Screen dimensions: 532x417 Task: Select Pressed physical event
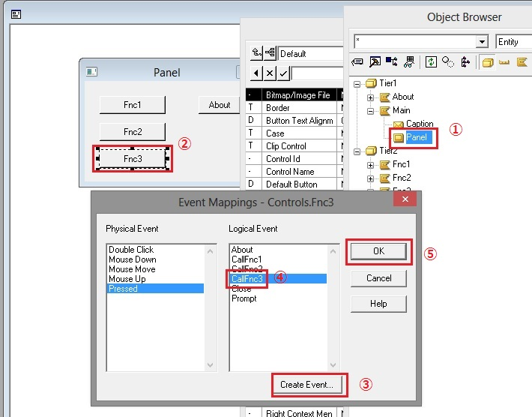(156, 289)
